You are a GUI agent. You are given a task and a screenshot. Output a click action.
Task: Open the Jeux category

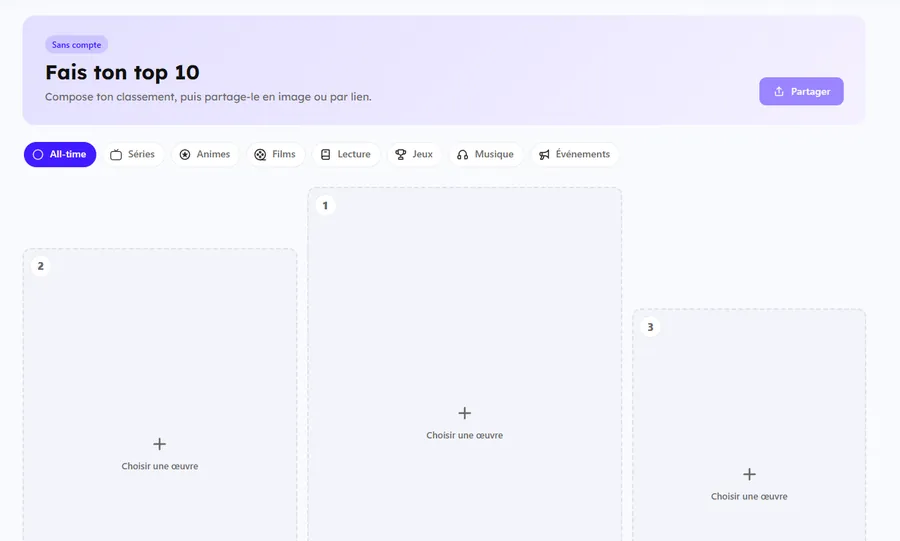click(414, 154)
